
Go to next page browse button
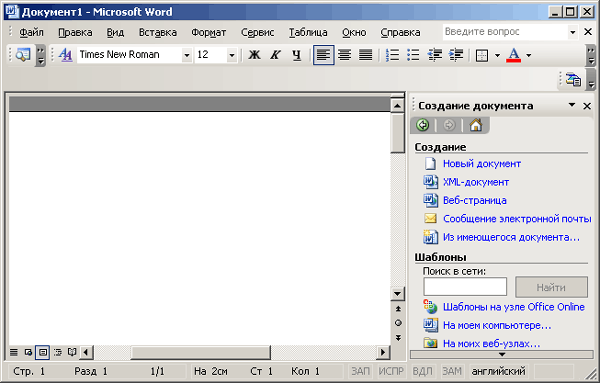click(x=398, y=337)
